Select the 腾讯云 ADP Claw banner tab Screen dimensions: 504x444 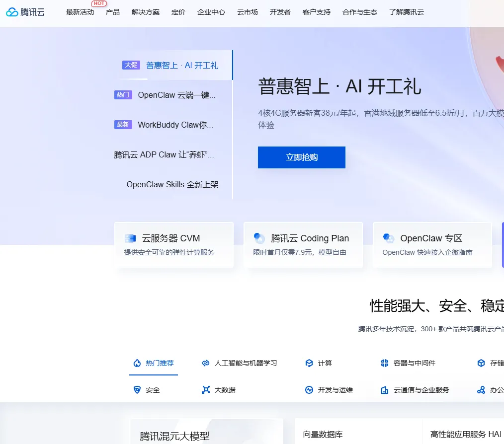[173, 154]
